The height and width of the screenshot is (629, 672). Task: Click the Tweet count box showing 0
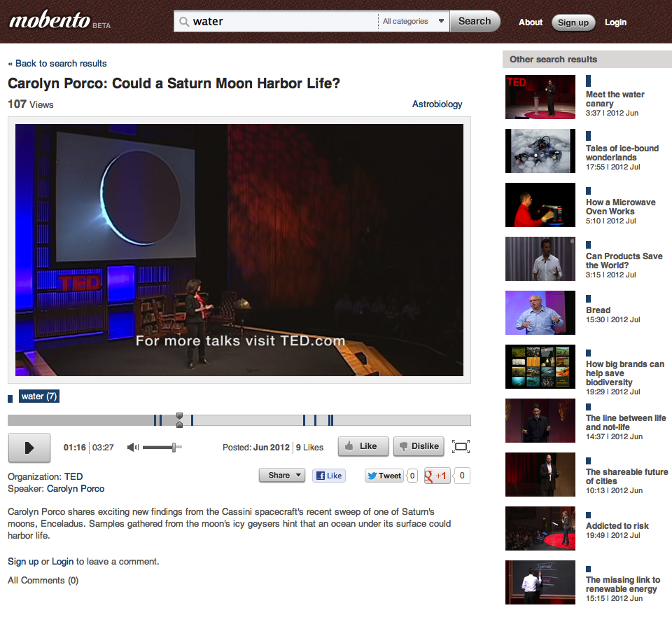tap(412, 476)
